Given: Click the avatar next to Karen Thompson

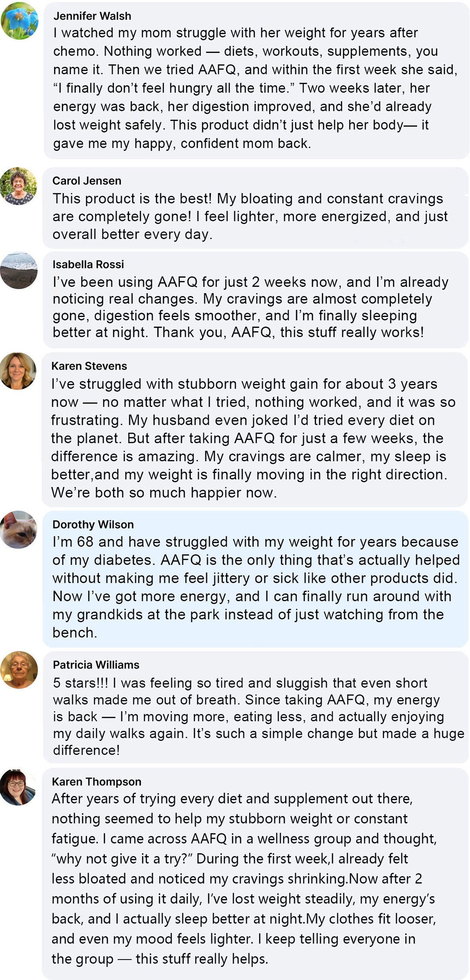Looking at the screenshot, I should (18, 787).
